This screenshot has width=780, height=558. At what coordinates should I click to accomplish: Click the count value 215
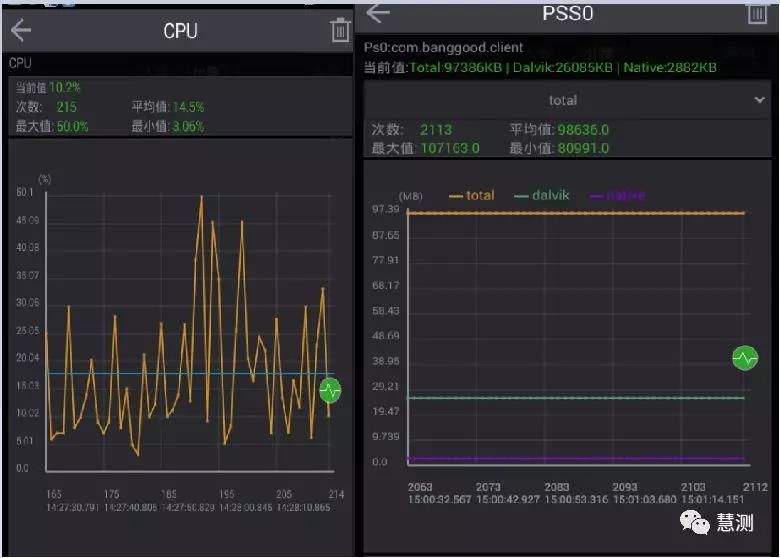coord(66,107)
